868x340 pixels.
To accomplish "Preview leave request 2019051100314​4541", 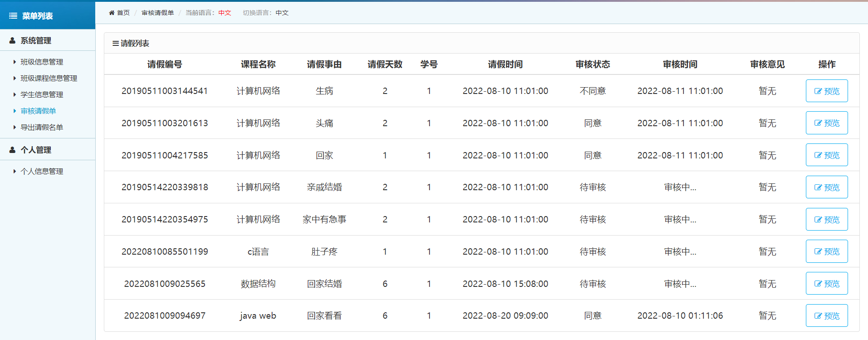I will tap(827, 91).
